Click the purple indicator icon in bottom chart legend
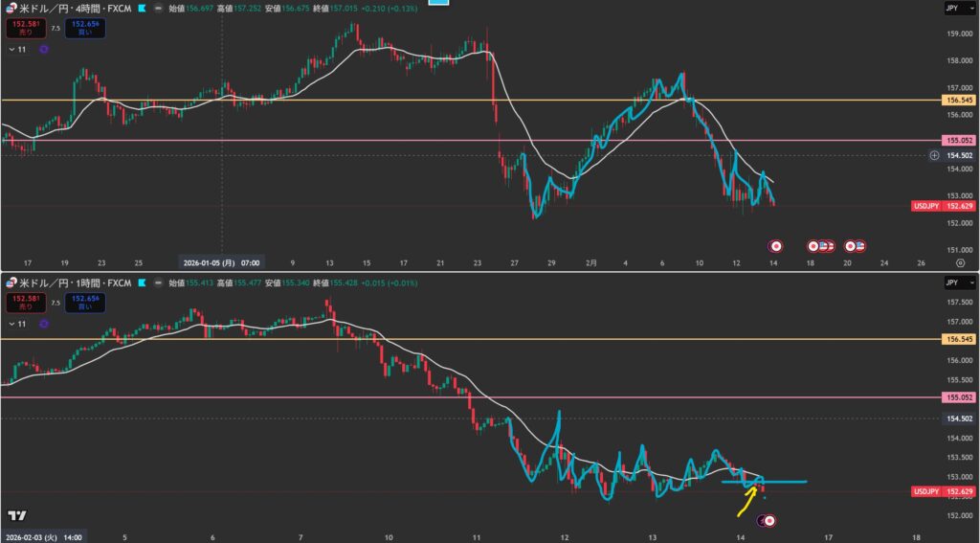980x543 pixels. [44, 322]
